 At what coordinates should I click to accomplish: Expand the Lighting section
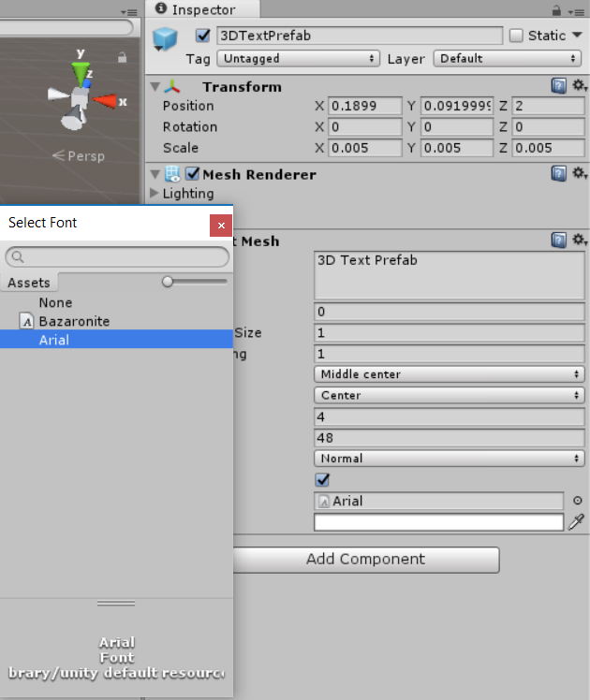pyautogui.click(x=155, y=193)
